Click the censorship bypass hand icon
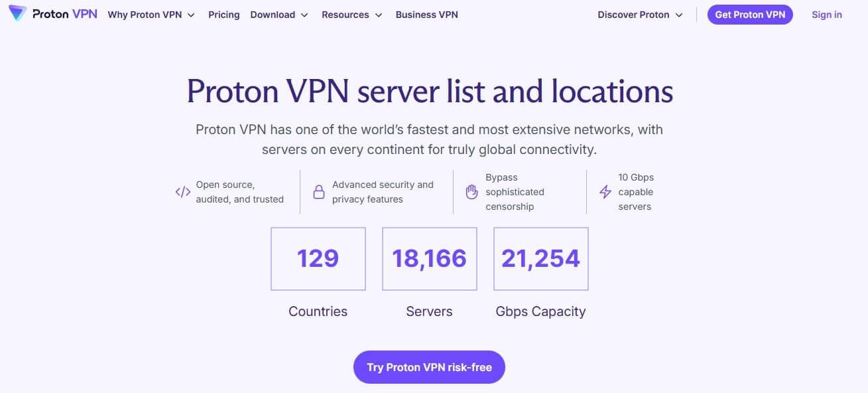The height and width of the screenshot is (393, 868). [471, 191]
